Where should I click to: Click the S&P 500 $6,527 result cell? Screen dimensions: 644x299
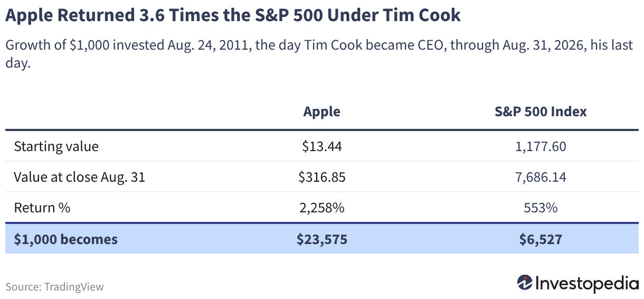click(541, 239)
